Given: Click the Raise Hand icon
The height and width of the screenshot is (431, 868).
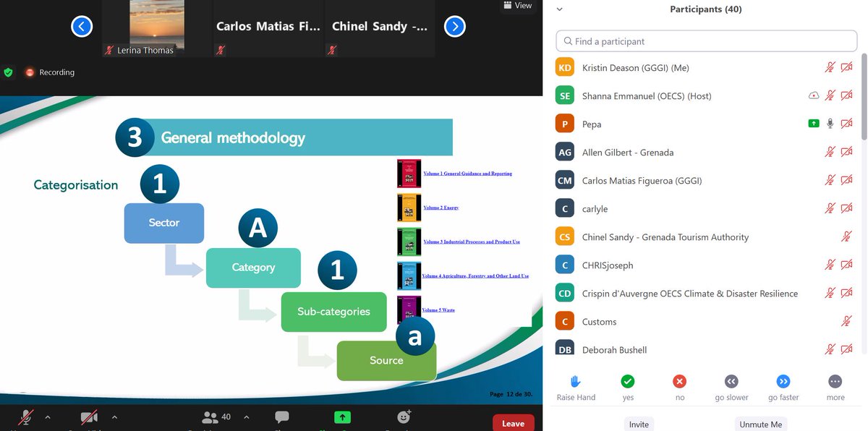Looking at the screenshot, I should click(576, 382).
